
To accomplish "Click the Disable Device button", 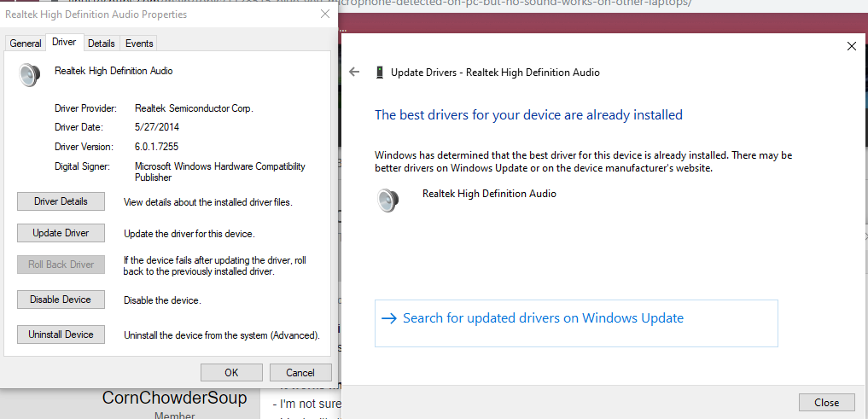I will [61, 300].
